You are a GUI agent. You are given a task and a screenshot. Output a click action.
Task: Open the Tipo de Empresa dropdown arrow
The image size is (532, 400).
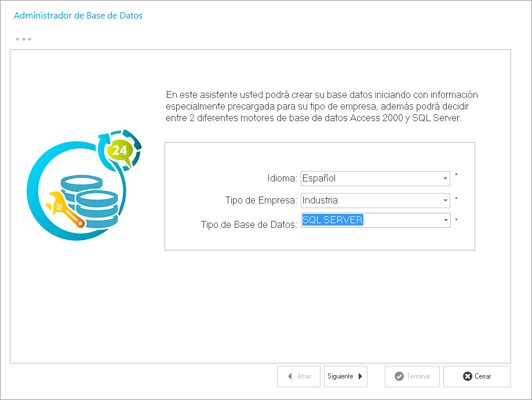point(444,201)
